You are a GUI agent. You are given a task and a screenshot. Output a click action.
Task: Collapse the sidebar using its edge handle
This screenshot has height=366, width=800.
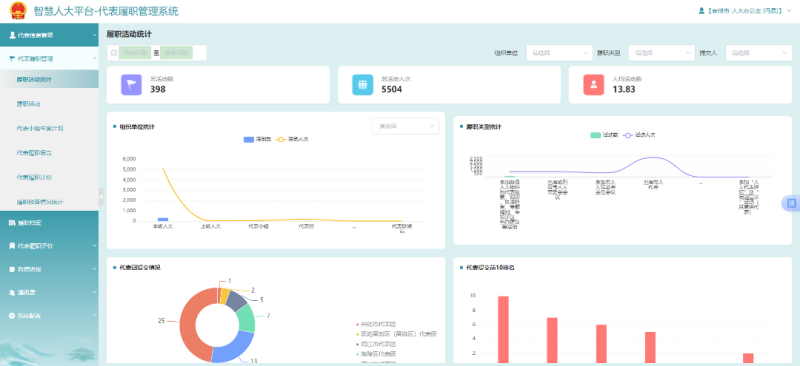(101, 197)
